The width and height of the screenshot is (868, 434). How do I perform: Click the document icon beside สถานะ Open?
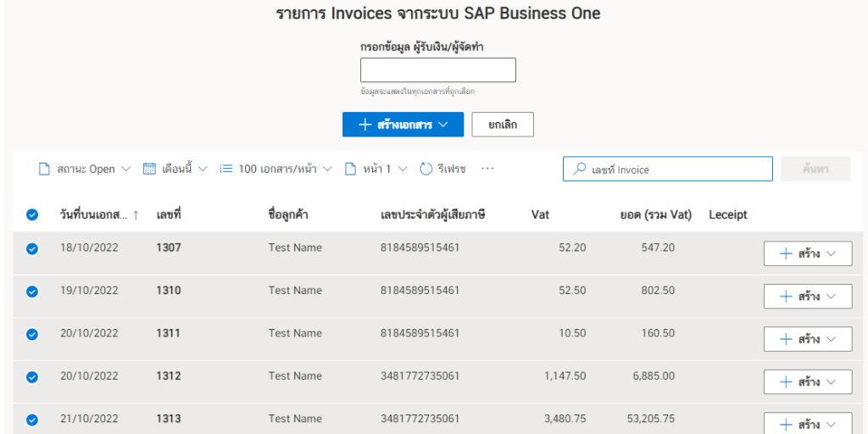[x=44, y=169]
